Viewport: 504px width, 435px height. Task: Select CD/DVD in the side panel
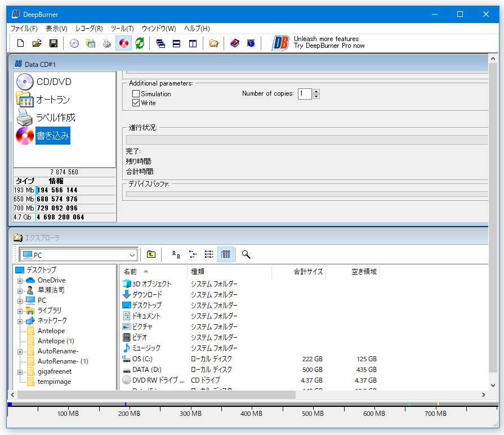coord(44,82)
